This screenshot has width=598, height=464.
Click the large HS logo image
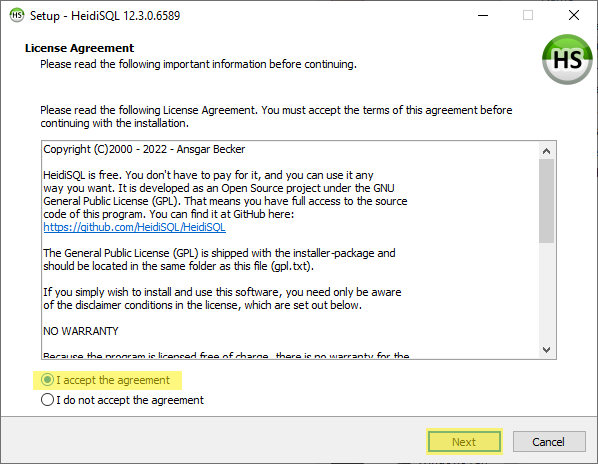click(x=567, y=59)
